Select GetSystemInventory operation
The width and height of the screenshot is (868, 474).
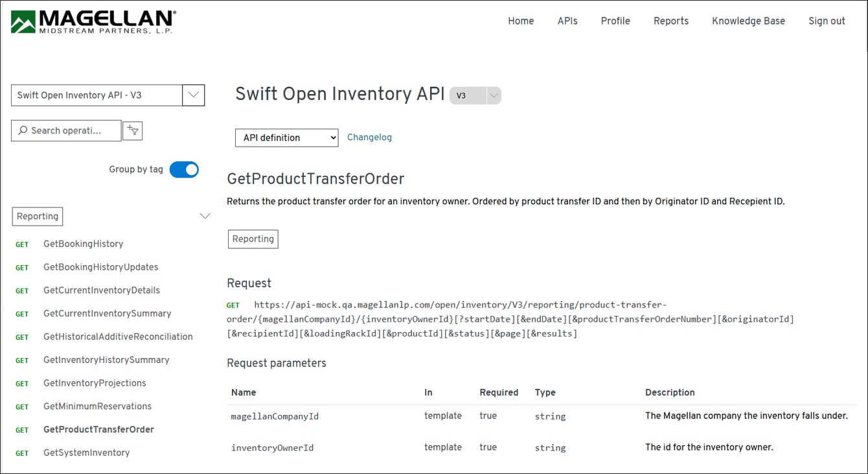tap(86, 453)
